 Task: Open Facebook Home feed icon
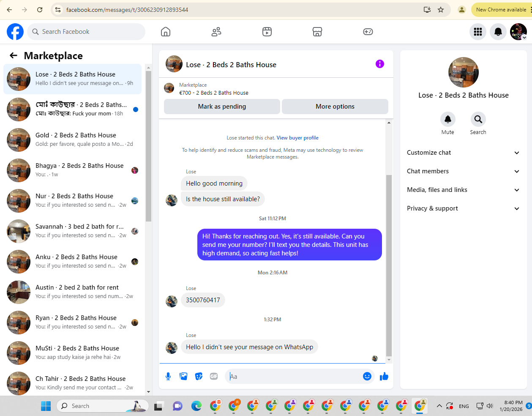coord(166,32)
